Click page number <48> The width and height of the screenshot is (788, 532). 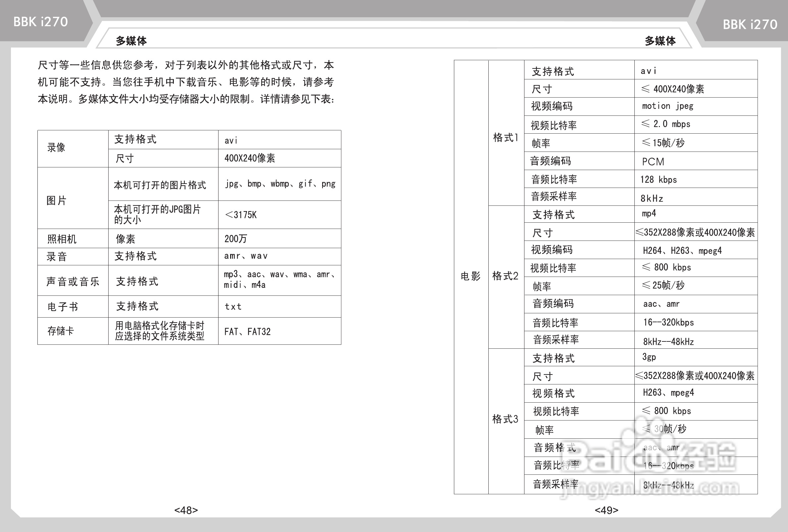[186, 510]
